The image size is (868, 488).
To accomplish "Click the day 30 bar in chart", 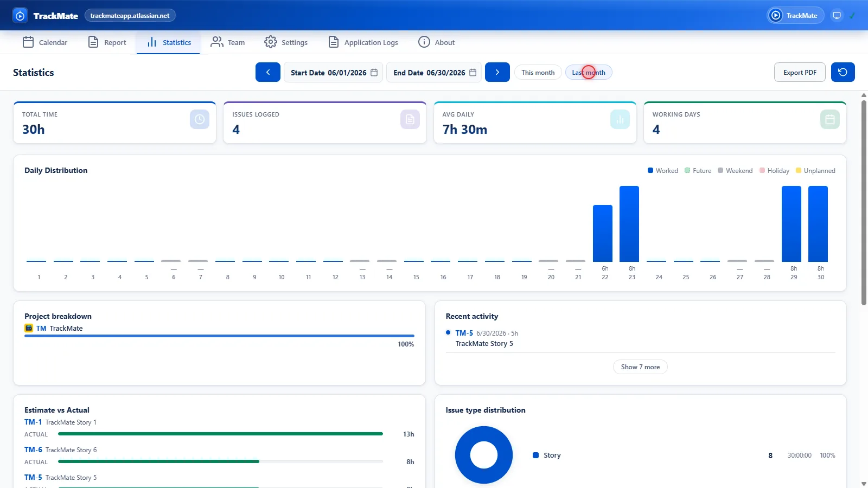I will click(818, 224).
